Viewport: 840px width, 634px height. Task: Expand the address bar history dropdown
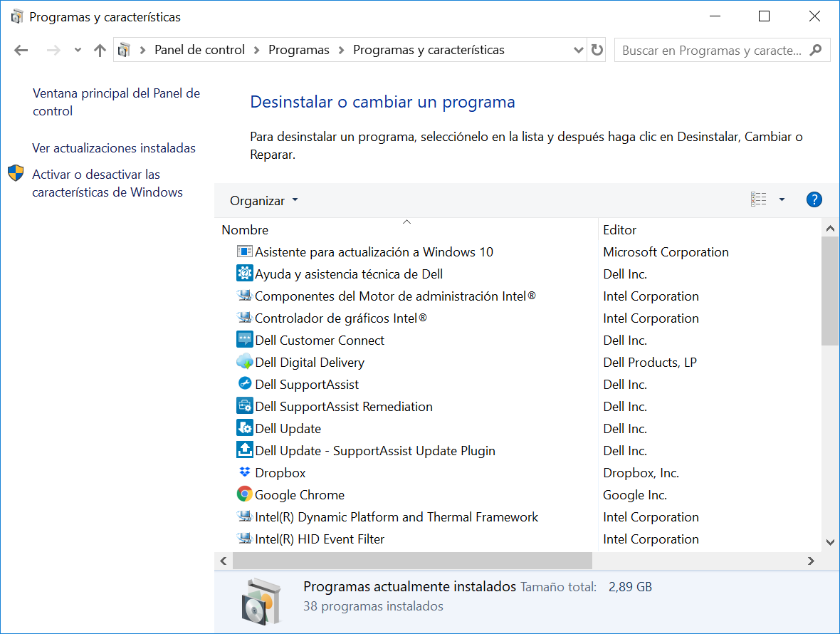578,50
